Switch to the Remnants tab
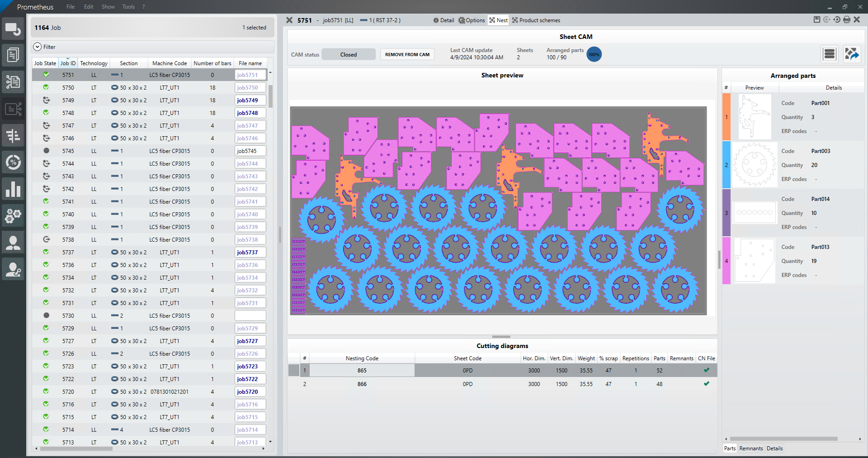 tap(750, 448)
